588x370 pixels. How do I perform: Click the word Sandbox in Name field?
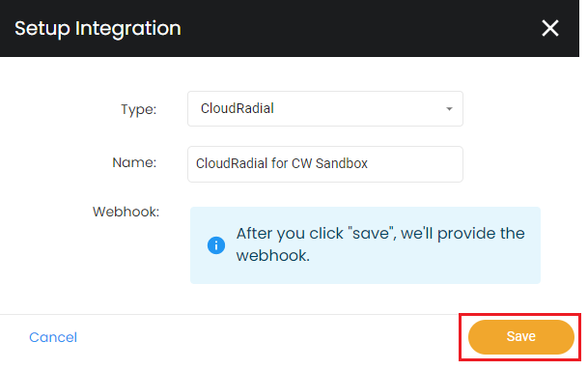pos(342,163)
